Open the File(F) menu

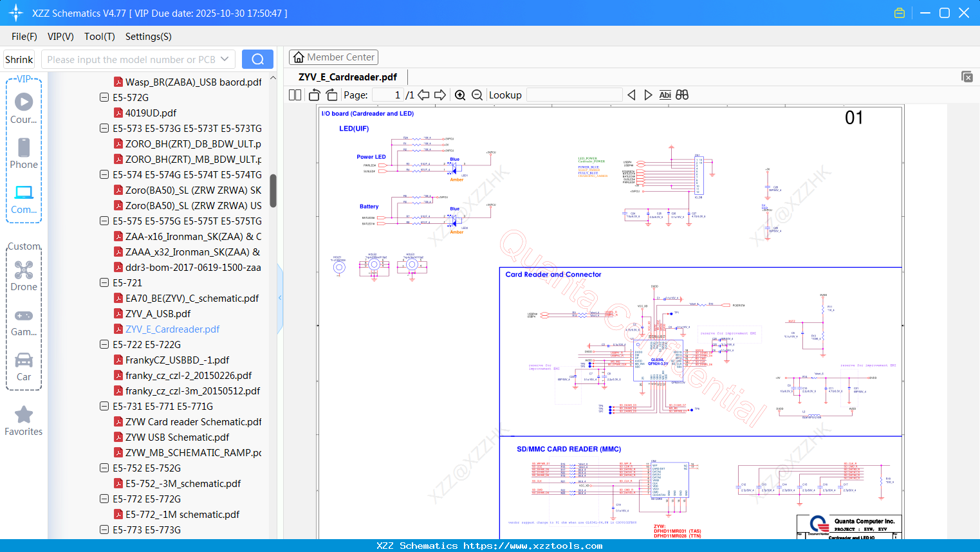click(x=24, y=37)
